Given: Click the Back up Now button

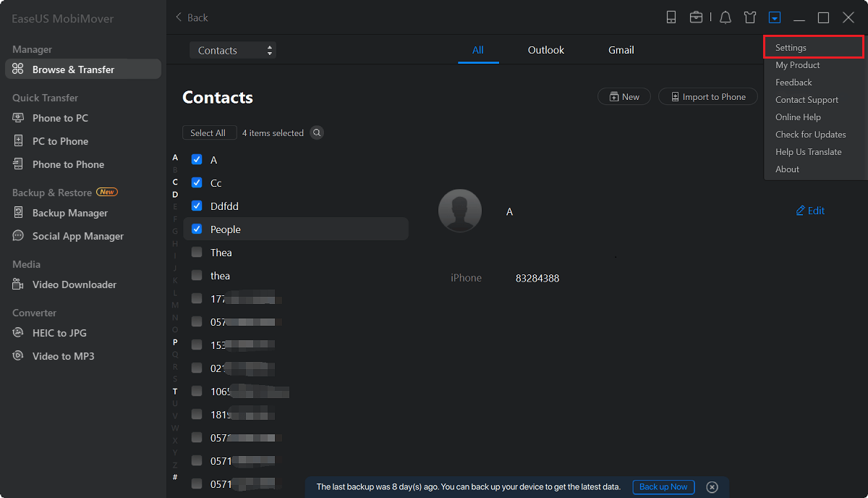Looking at the screenshot, I should [663, 487].
